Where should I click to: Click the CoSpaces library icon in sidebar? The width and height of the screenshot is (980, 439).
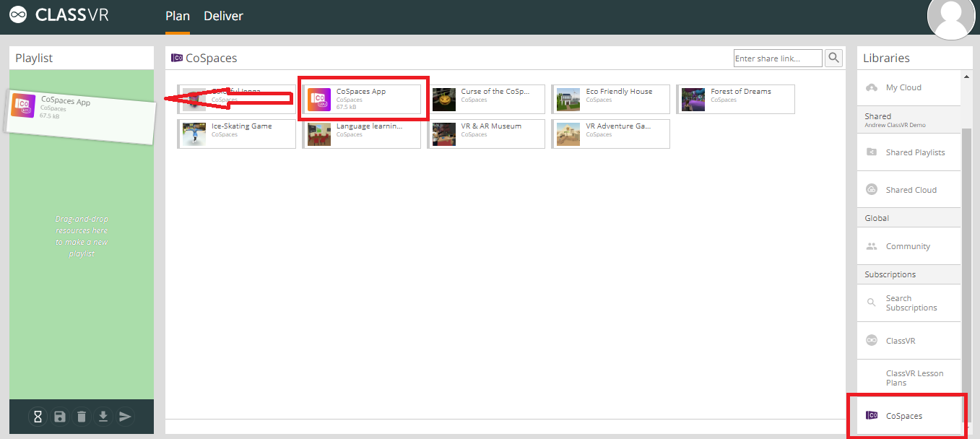point(872,416)
